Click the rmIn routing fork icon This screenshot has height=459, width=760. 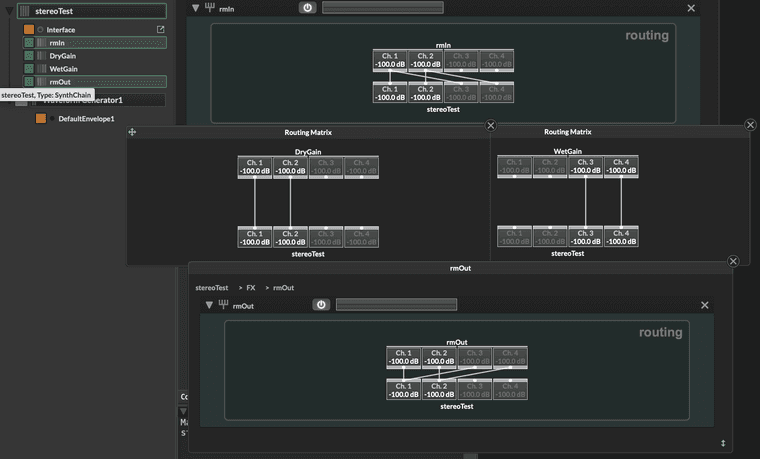coord(209,7)
